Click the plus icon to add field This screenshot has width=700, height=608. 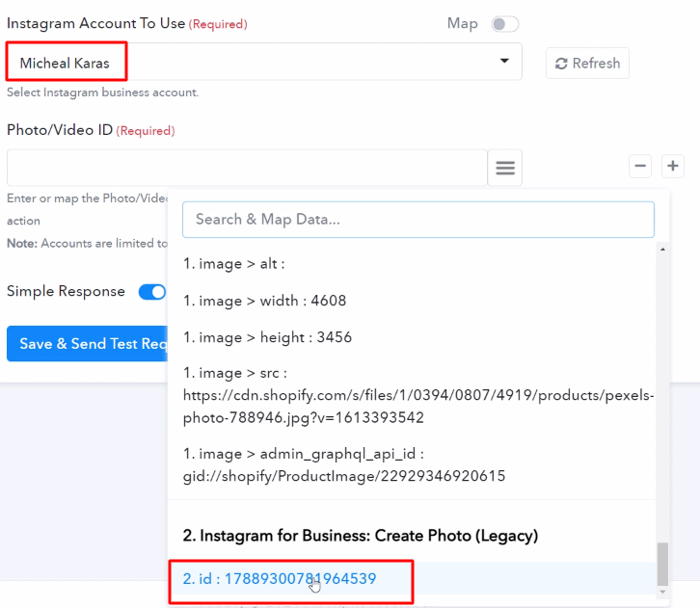coord(673,166)
